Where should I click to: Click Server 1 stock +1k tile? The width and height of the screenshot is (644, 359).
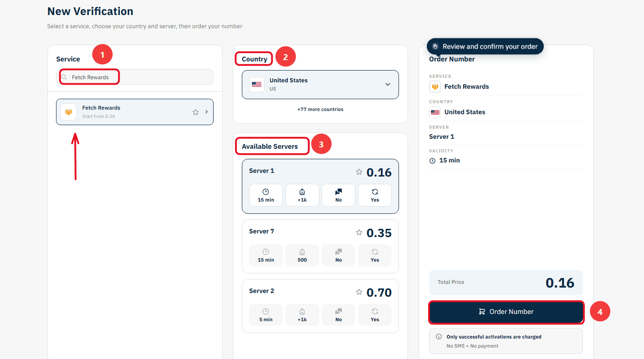coord(302,195)
